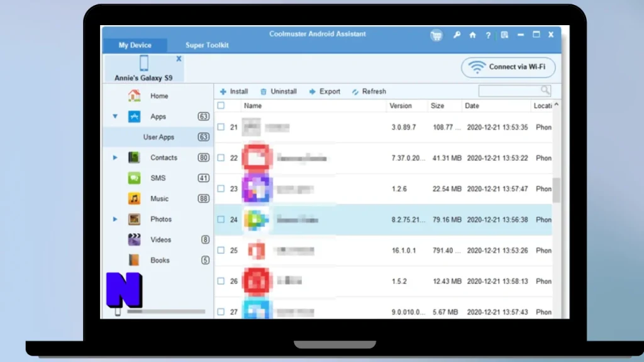Expand the Contacts tree arrow
Image resolution: width=644 pixels, height=362 pixels.
pyautogui.click(x=115, y=158)
